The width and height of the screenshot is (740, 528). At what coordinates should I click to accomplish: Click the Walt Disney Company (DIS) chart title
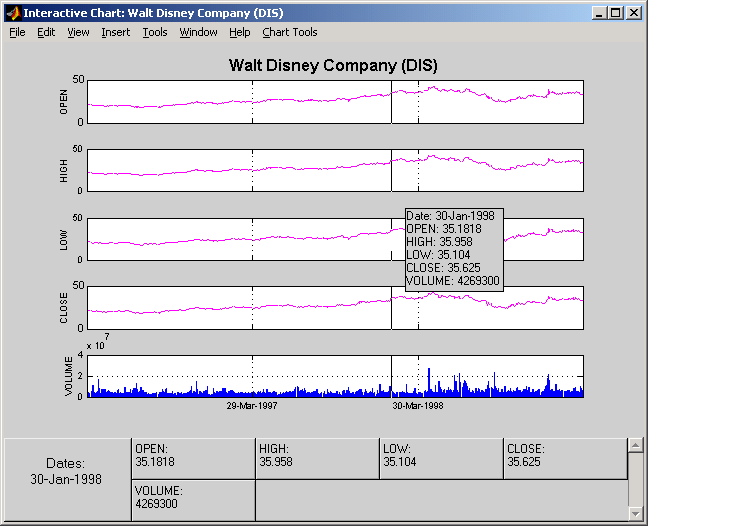tap(333, 65)
